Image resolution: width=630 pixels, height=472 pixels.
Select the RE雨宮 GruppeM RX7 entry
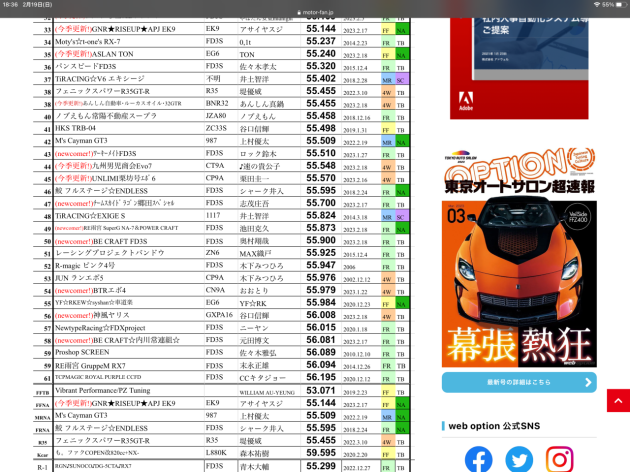click(x=90, y=366)
